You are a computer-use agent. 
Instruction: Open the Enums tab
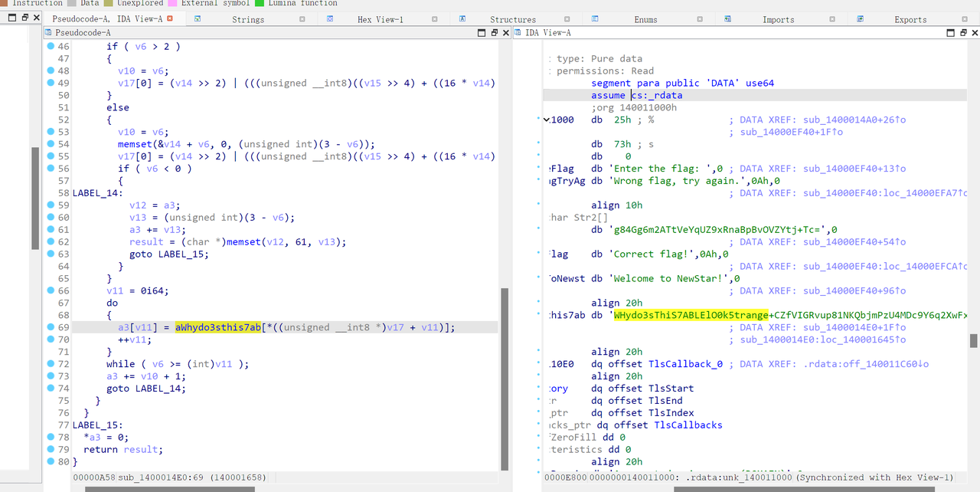point(645,19)
